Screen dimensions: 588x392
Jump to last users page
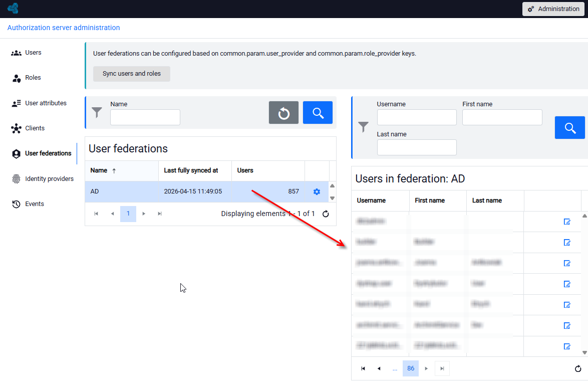pos(442,369)
